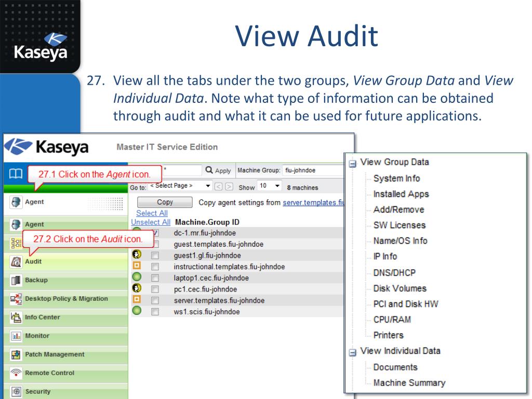Check the box for pc1.cec.fiu-johndoe
The height and width of the screenshot is (399, 532).
pos(155,289)
